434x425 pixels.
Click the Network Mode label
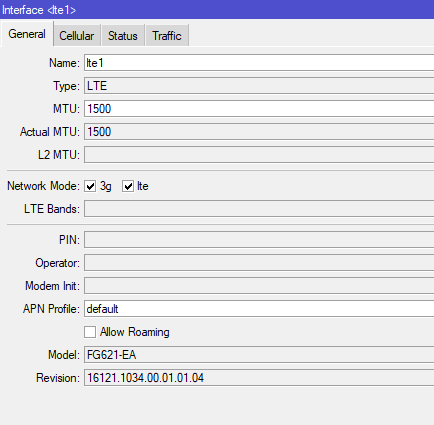43,186
